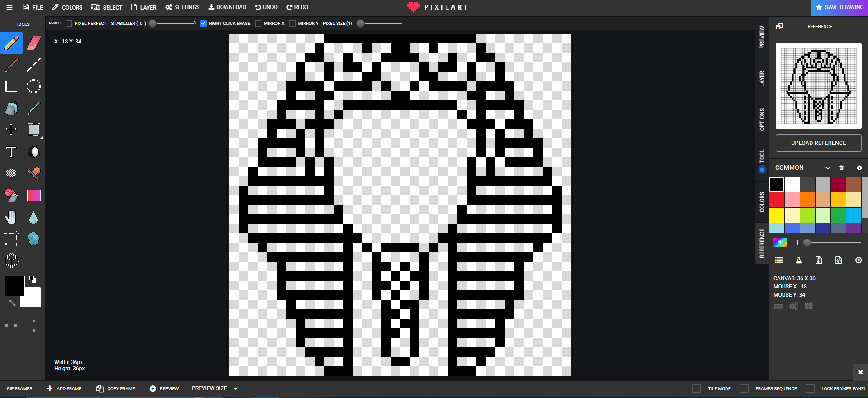868x398 pixels.
Task: Select the Move tool
Action: (11, 129)
